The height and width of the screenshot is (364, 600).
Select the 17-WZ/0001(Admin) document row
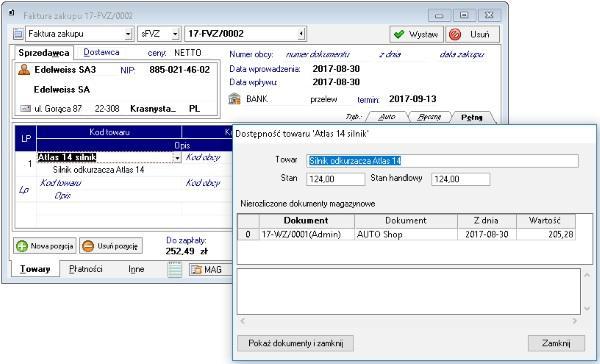406,234
